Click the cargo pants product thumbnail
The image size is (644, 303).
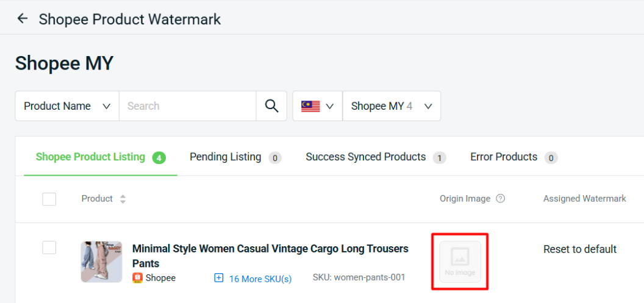point(101,262)
